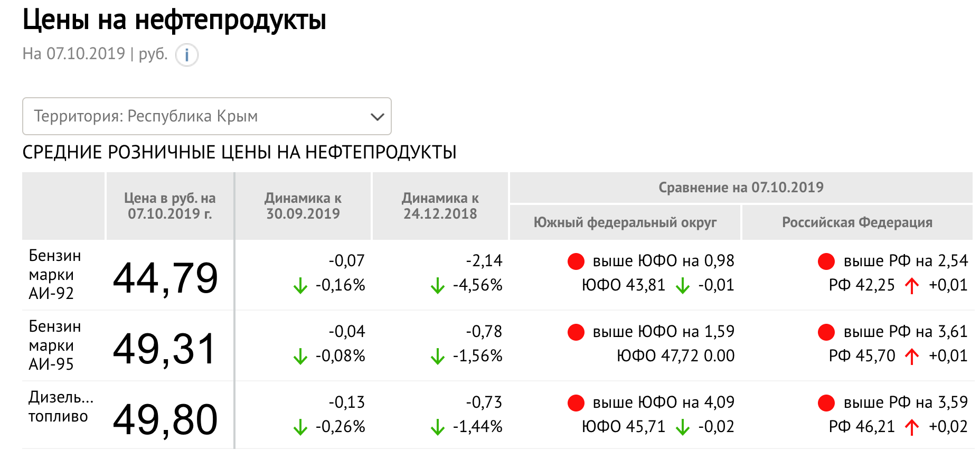Viewport: 980px width, 468px height.
Task: Click red up arrow beside РФ 42,25
Action: 912,286
